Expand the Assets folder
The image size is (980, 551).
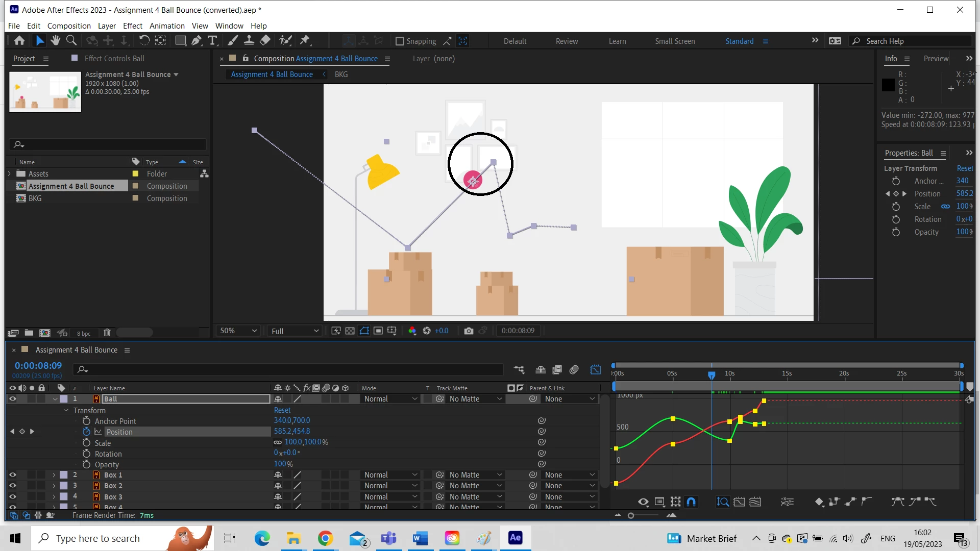pyautogui.click(x=9, y=174)
